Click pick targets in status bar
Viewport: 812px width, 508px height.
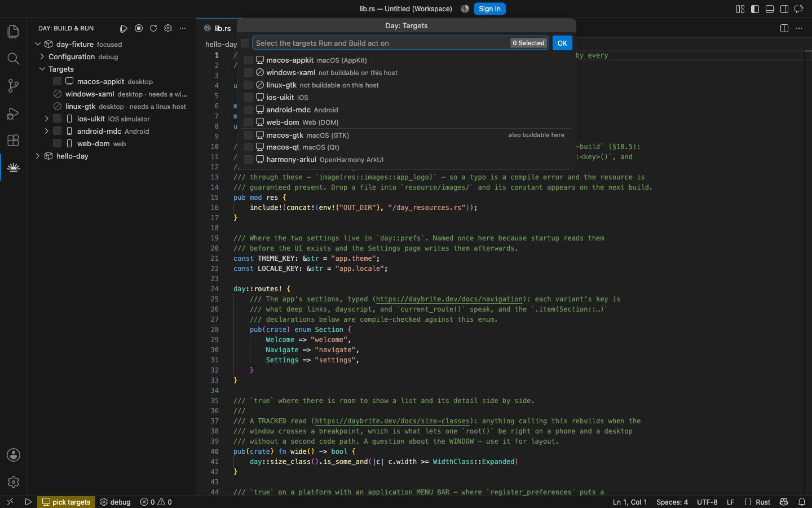(67, 502)
